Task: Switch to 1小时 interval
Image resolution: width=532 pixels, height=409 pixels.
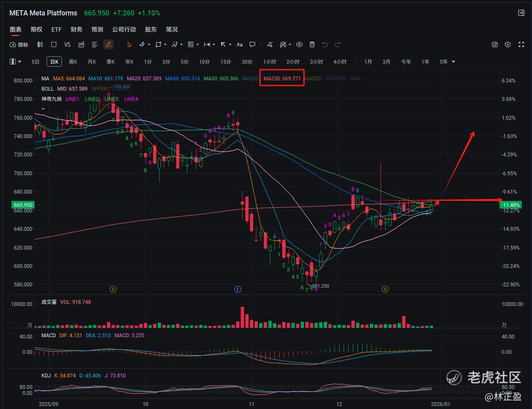Action: [269, 62]
